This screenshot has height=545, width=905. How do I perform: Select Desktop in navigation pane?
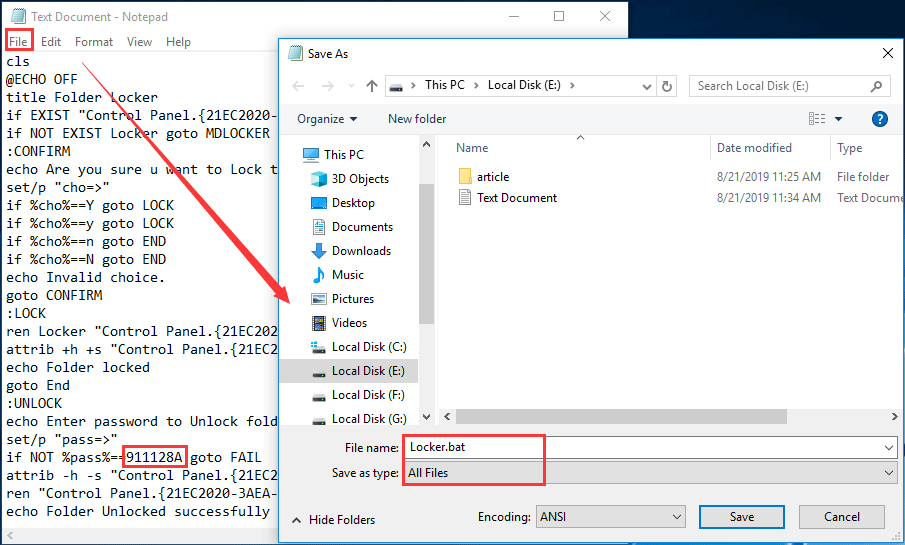point(353,203)
